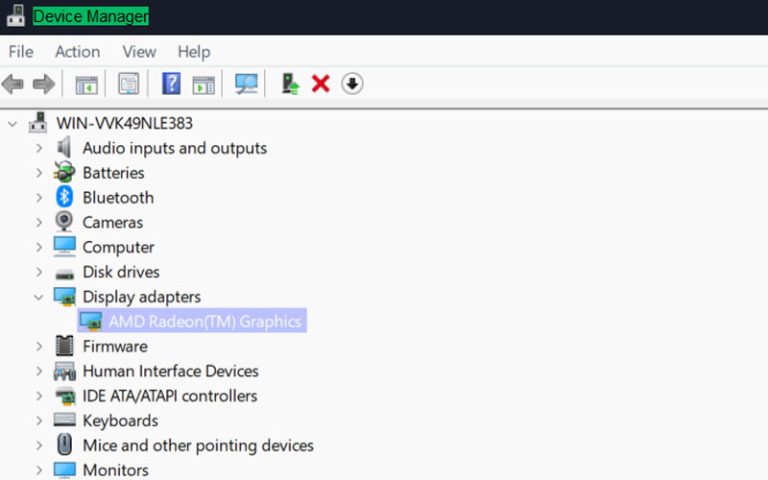Click the red X Uninstall device icon
The height and width of the screenshot is (480, 768).
[x=321, y=84]
